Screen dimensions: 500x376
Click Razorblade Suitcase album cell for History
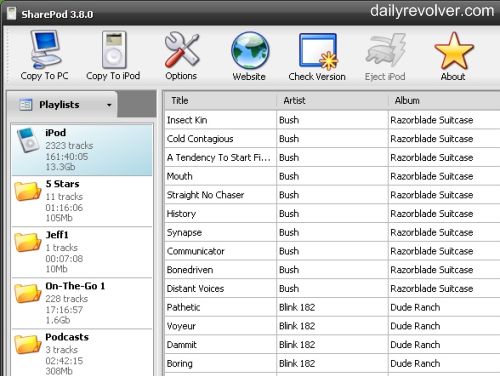coord(444,214)
